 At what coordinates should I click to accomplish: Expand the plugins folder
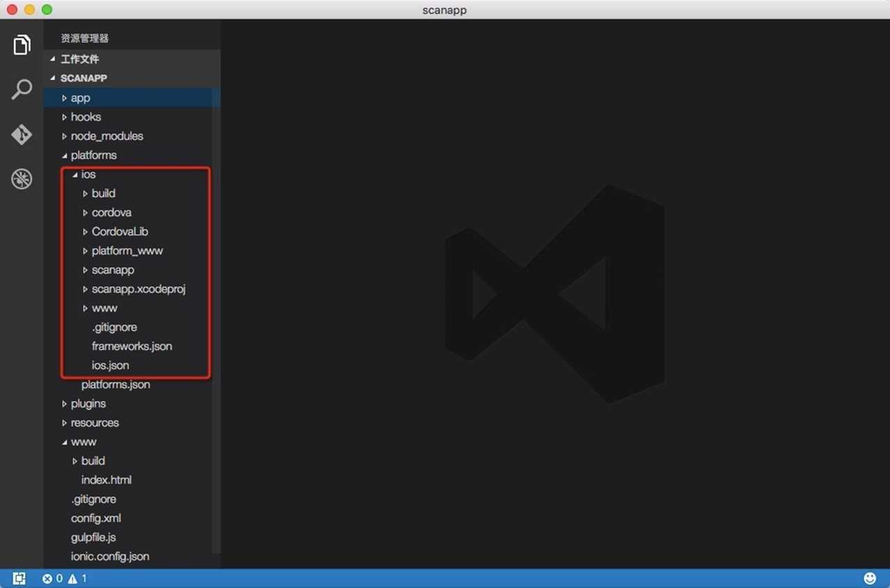(x=132, y=404)
